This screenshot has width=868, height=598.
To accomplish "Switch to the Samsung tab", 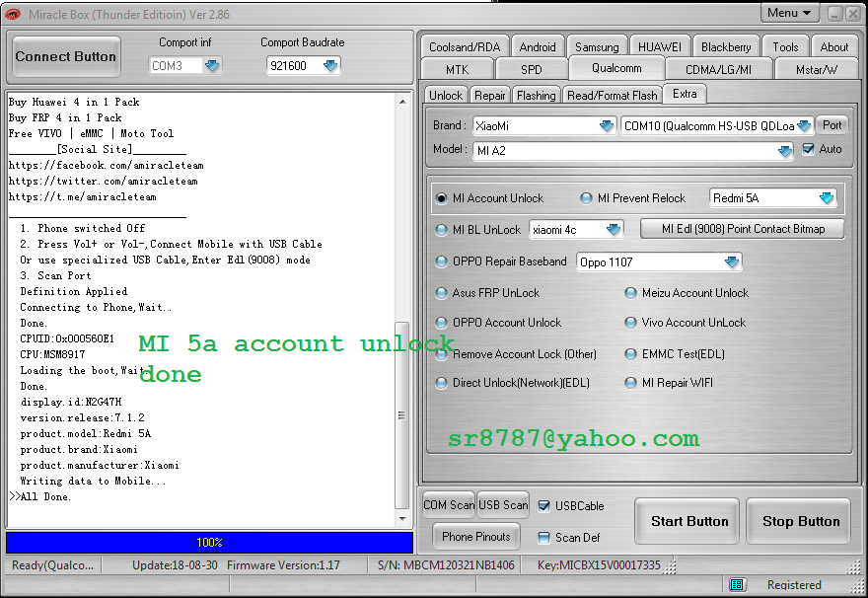I will coord(597,47).
